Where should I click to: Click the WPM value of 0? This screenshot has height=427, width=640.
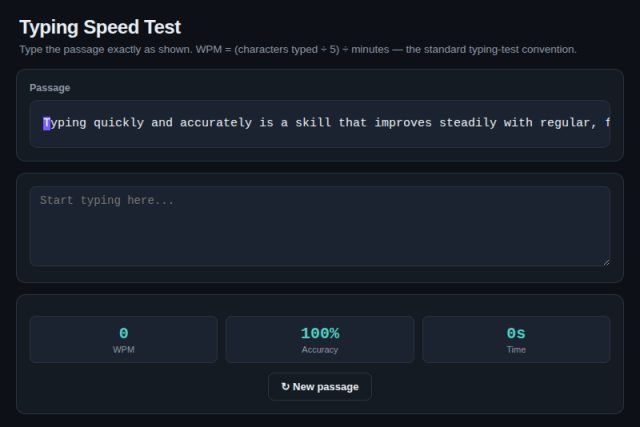click(124, 334)
